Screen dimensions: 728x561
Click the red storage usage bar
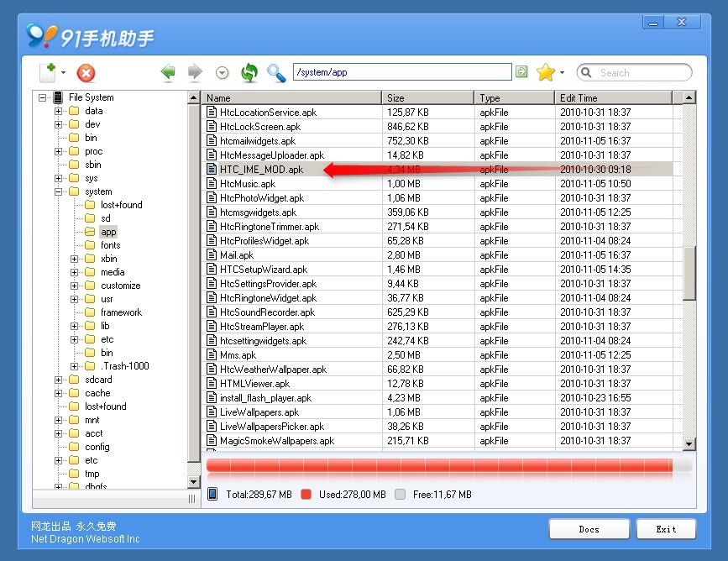pos(439,465)
